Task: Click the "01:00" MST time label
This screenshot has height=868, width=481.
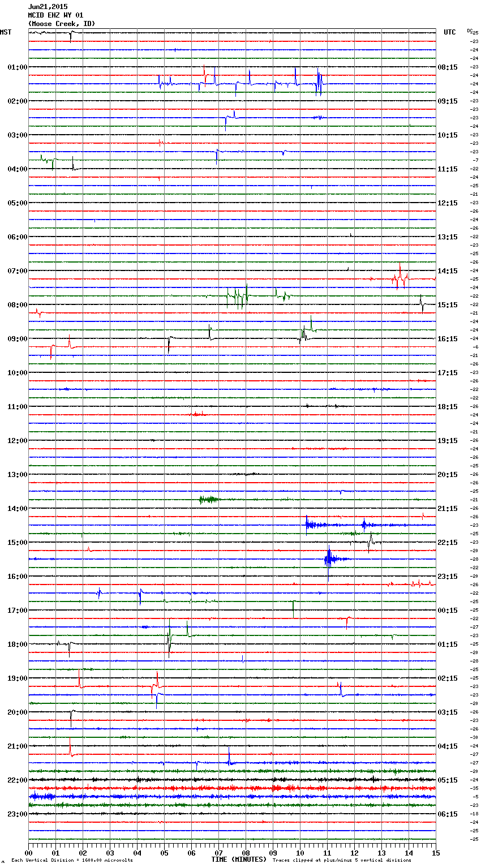Action: tap(18, 67)
